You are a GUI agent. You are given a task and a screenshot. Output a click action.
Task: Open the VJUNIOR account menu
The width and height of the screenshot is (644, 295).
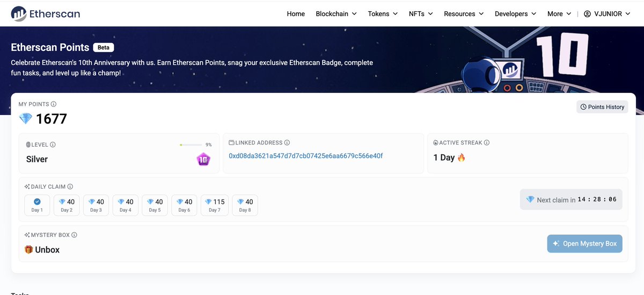pyautogui.click(x=606, y=14)
